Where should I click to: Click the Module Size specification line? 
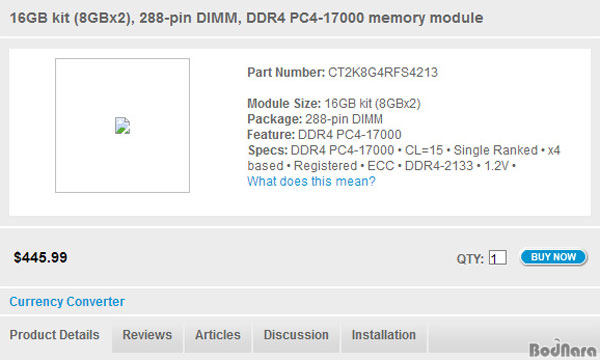(x=334, y=103)
